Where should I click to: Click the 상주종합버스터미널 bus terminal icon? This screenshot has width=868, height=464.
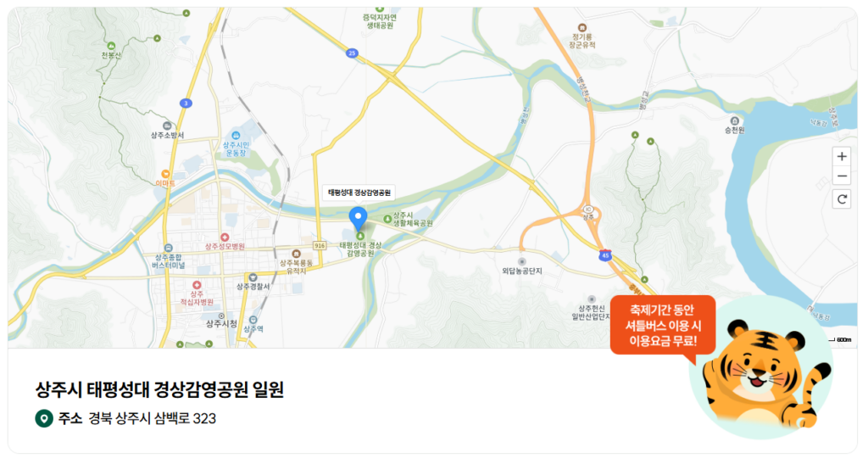[x=169, y=249]
